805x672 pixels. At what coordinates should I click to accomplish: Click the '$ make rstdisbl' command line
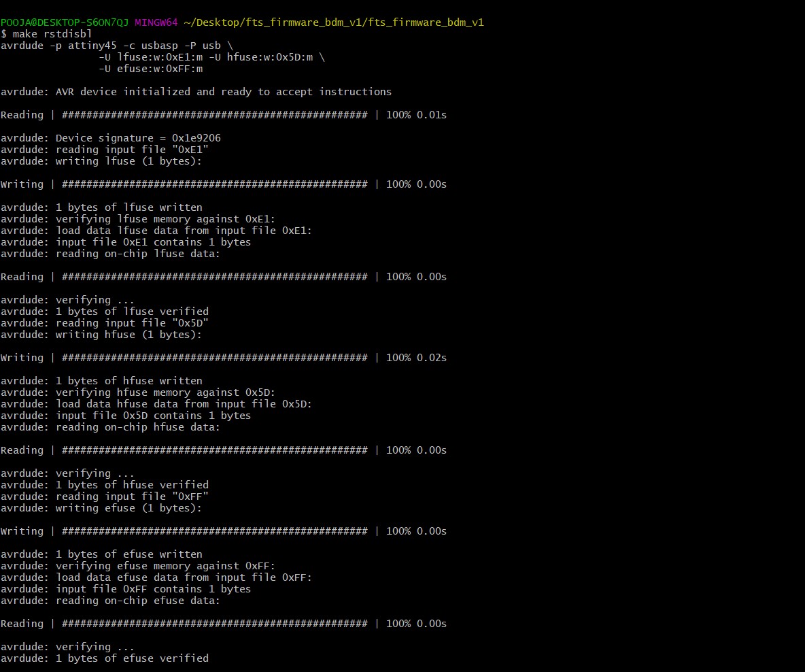tap(46, 34)
